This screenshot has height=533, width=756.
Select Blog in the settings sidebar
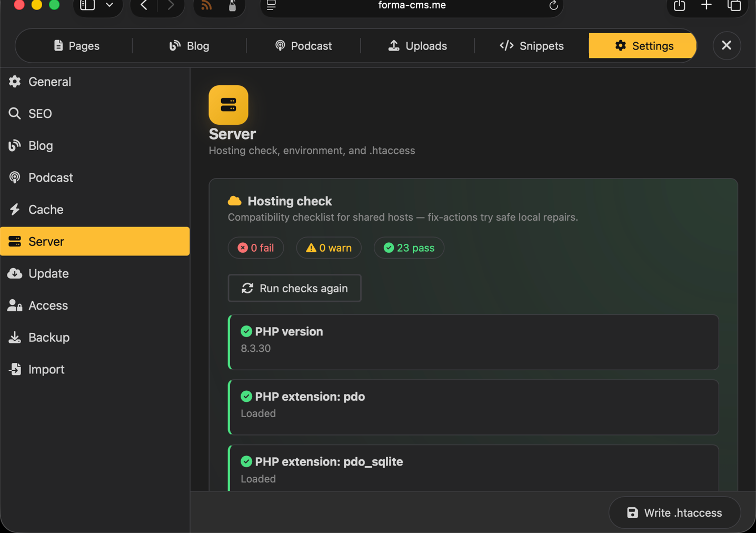(x=95, y=146)
